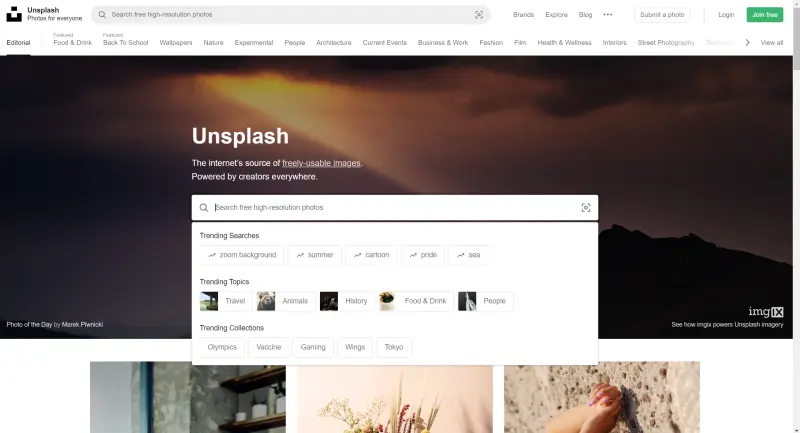Screen dimensions: 800x433
Task: Open the Health & Wellness tab
Action: coord(564,43)
